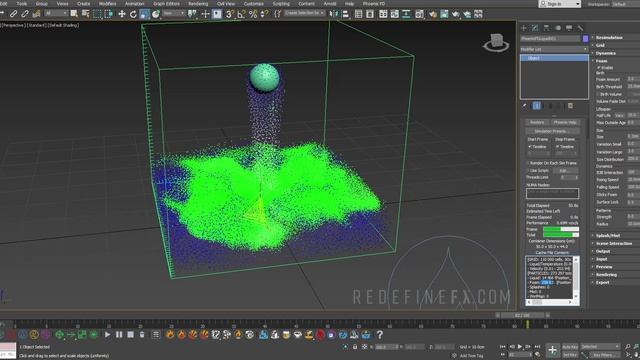The height and width of the screenshot is (360, 640).
Task: Click Configure Modifier Sets icon
Action: tap(570, 106)
